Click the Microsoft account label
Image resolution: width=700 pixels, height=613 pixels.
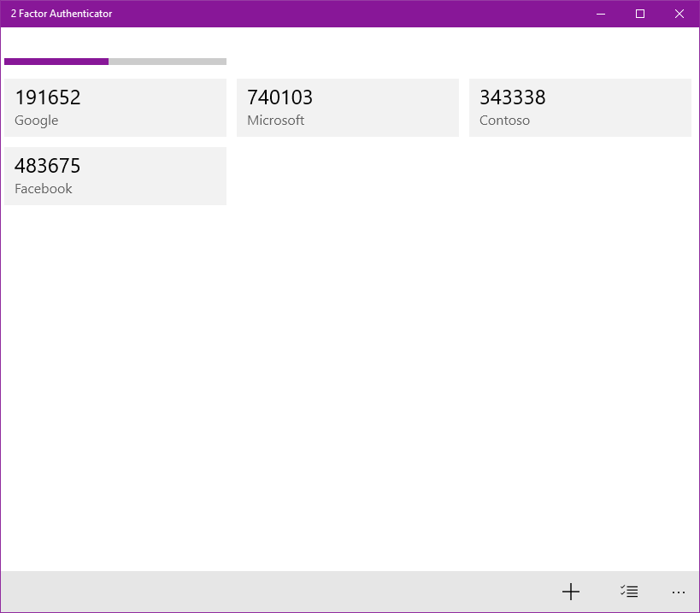pyautogui.click(x=275, y=121)
